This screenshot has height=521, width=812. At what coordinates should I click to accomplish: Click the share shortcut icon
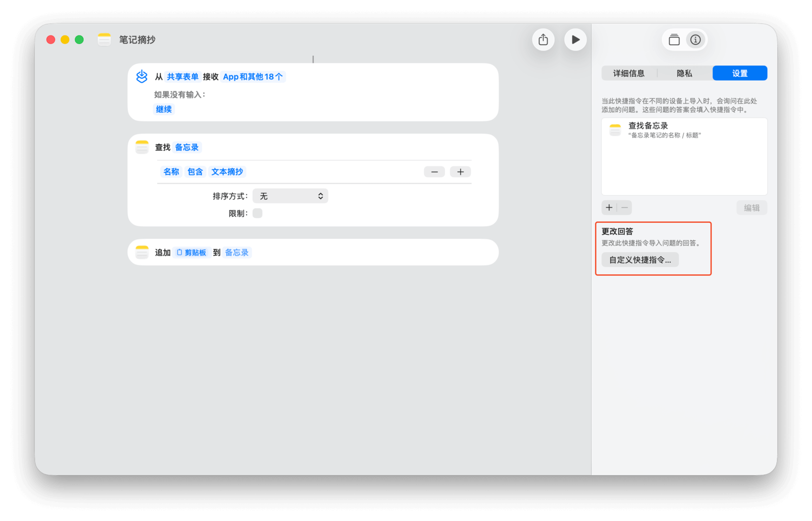tap(543, 40)
